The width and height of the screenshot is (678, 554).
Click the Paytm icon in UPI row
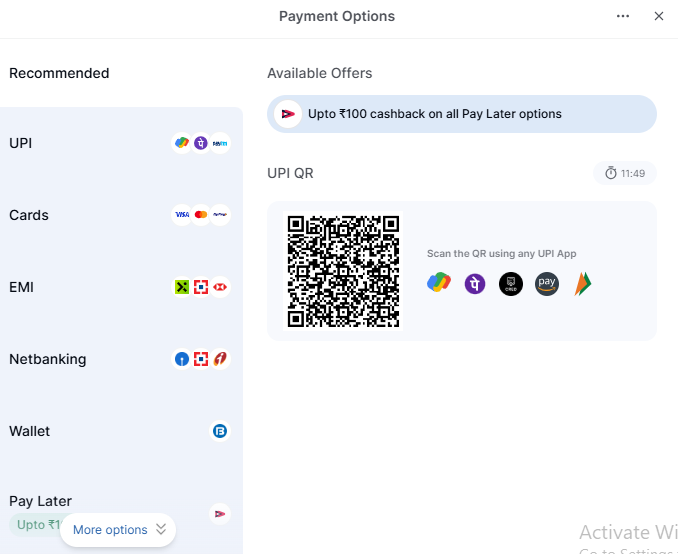click(x=220, y=143)
